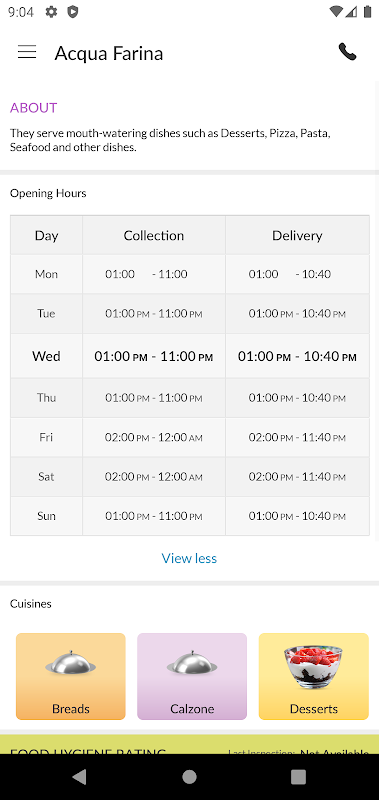Open the hamburger navigation menu

(27, 52)
